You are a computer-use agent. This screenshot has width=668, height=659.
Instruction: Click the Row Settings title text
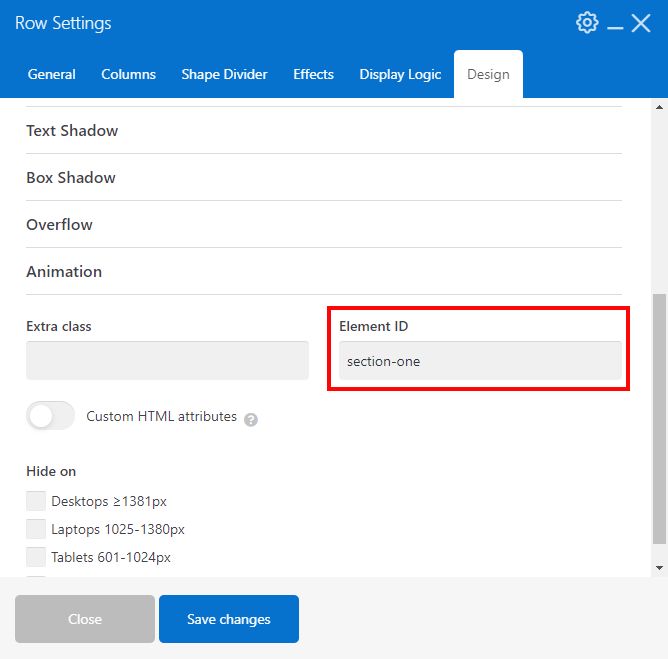[63, 23]
